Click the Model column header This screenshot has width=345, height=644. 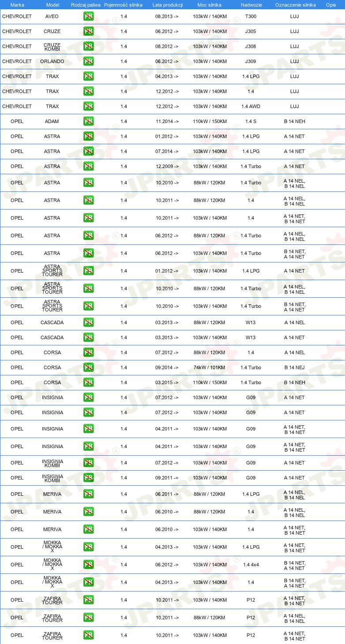coord(52,5)
